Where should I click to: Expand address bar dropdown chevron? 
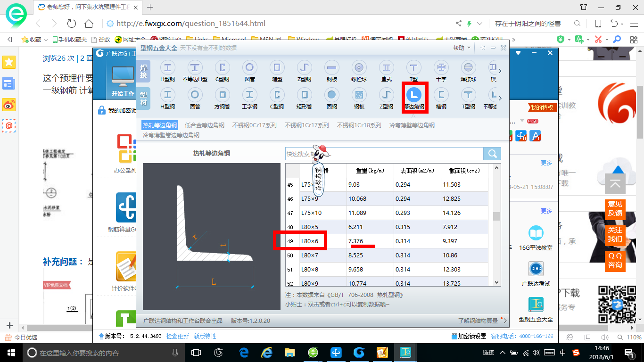point(480,24)
